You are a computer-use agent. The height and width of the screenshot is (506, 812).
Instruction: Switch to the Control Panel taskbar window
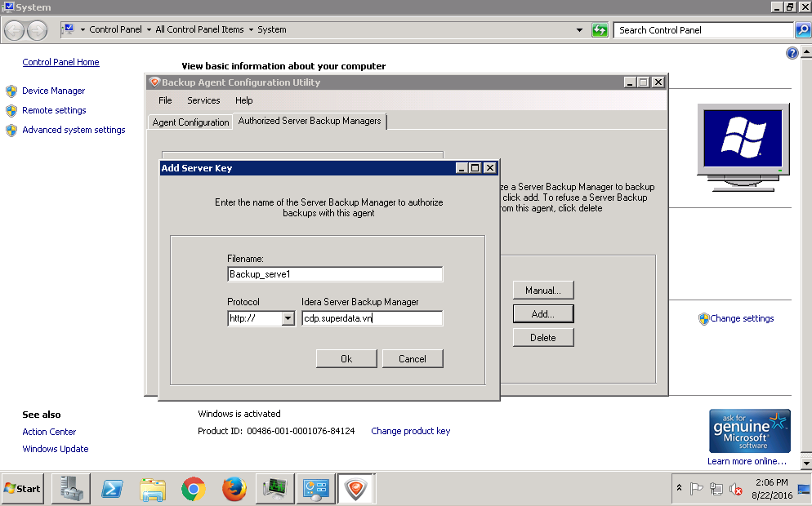coord(315,488)
